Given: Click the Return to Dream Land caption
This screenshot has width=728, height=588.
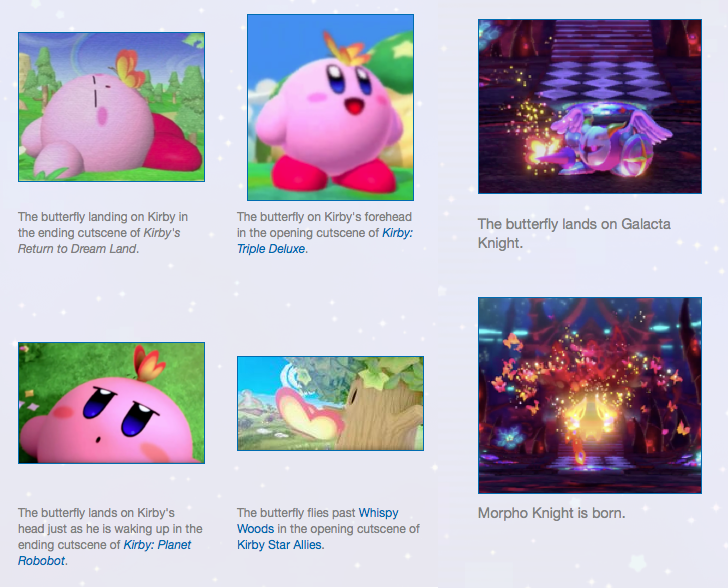Looking at the screenshot, I should [103, 233].
